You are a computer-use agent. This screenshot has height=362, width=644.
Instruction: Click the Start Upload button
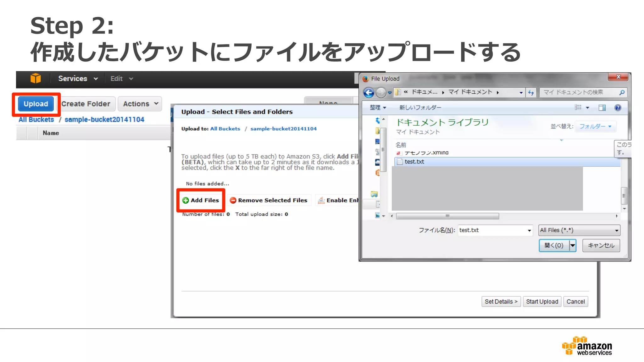pyautogui.click(x=542, y=301)
